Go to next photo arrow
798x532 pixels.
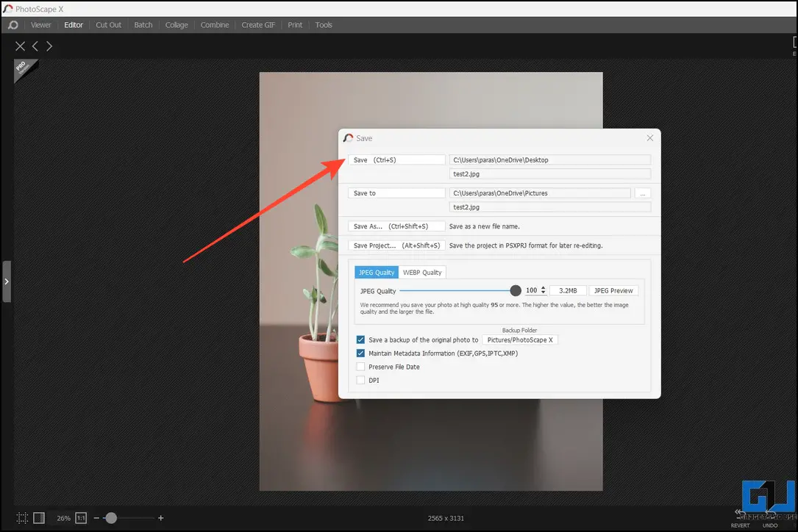tap(49, 46)
